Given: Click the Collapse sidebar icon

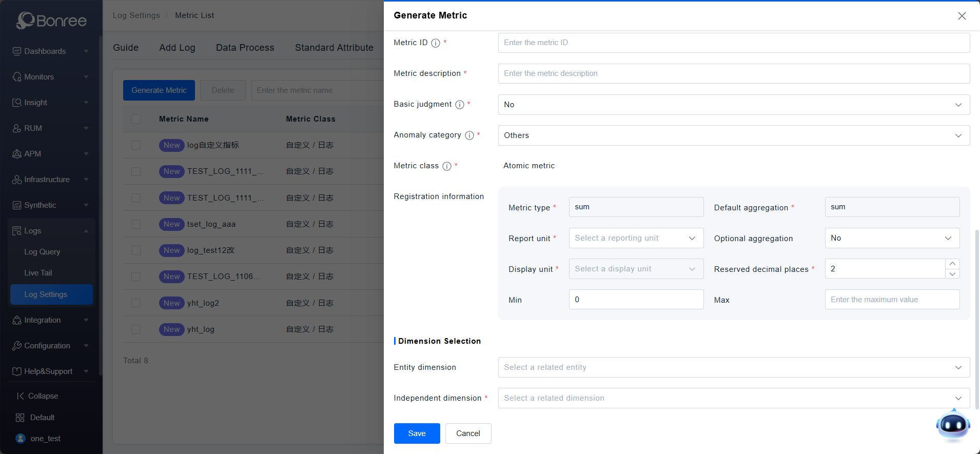Looking at the screenshot, I should click(21, 396).
